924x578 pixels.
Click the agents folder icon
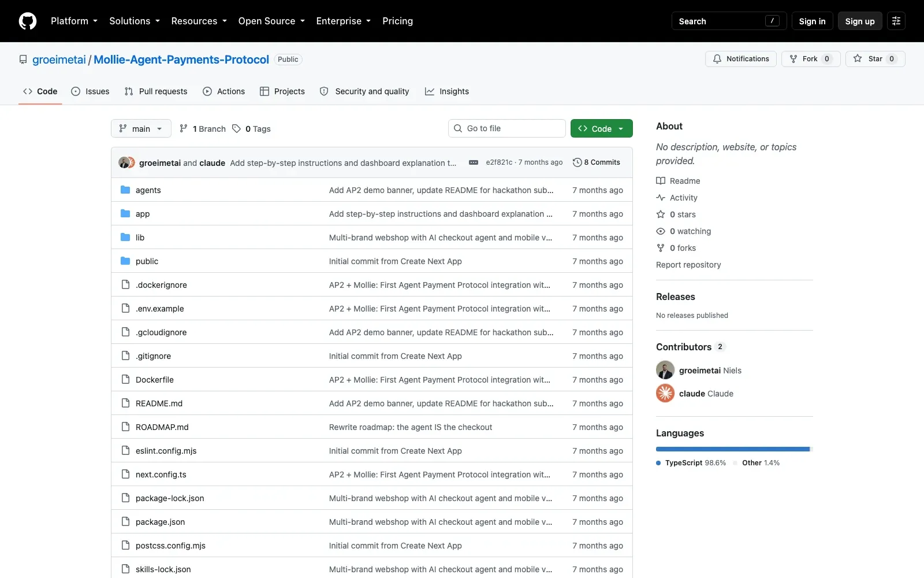coord(125,190)
